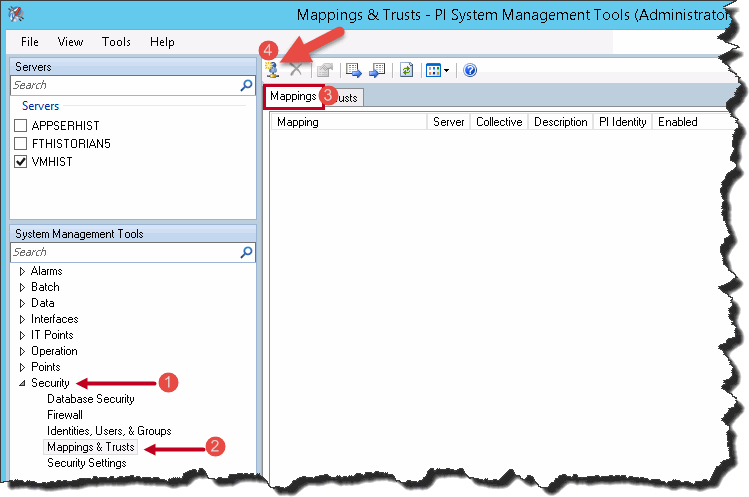Open Security Settings tree item
Image resolution: width=749 pixels, height=497 pixels.
pyautogui.click(x=86, y=463)
